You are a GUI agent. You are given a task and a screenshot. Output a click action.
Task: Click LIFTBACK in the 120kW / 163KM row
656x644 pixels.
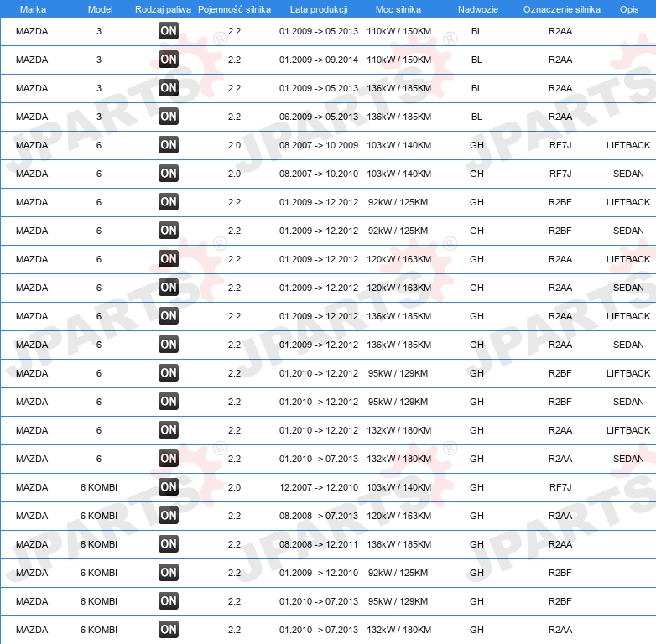(628, 259)
